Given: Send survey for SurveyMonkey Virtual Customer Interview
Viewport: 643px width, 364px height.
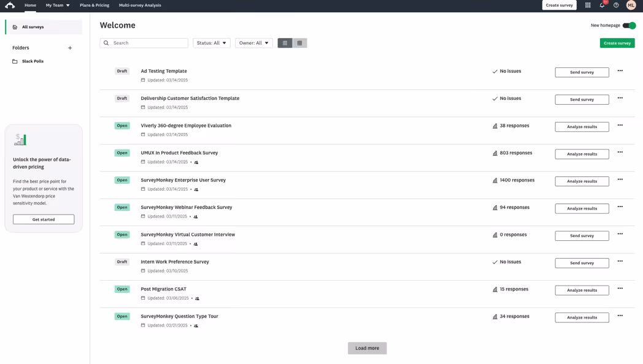Looking at the screenshot, I should pos(582,236).
